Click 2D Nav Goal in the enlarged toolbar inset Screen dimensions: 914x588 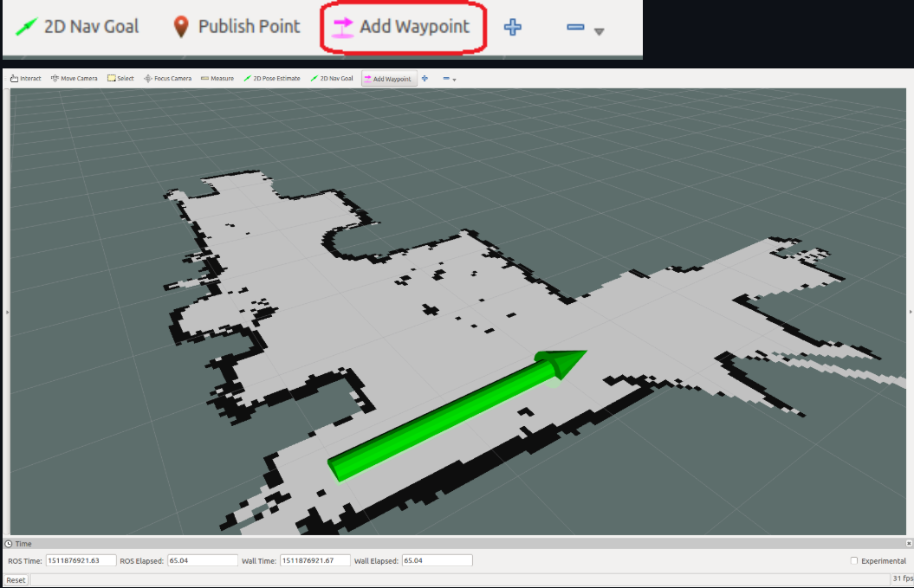[x=77, y=26]
